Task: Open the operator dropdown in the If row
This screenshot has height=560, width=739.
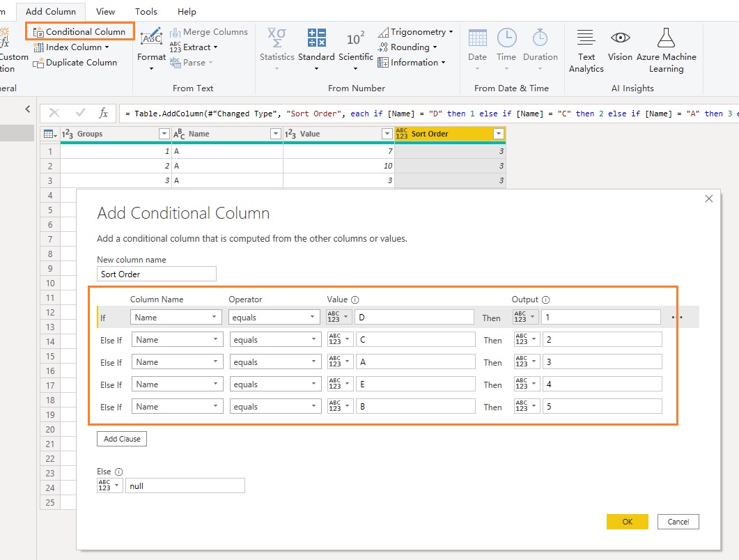Action: pos(274,317)
